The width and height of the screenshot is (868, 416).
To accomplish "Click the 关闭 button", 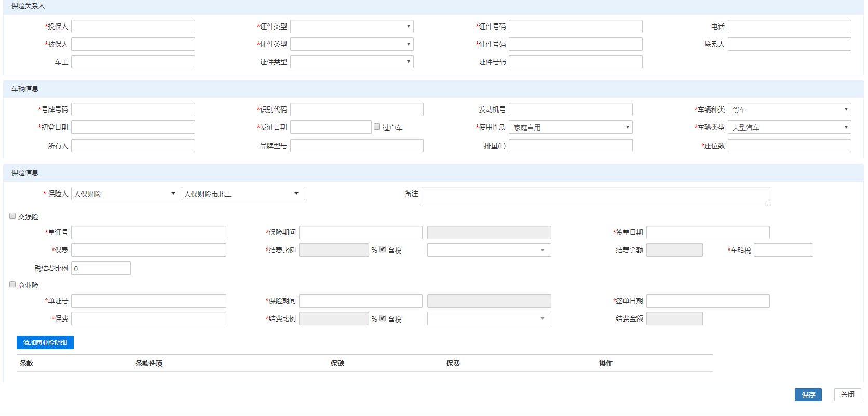I will click(848, 395).
